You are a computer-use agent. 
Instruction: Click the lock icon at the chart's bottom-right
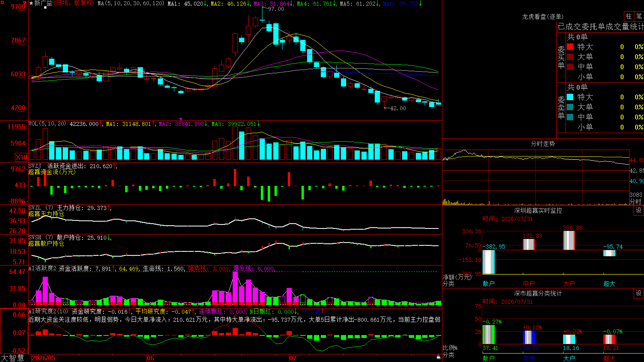coord(439,357)
